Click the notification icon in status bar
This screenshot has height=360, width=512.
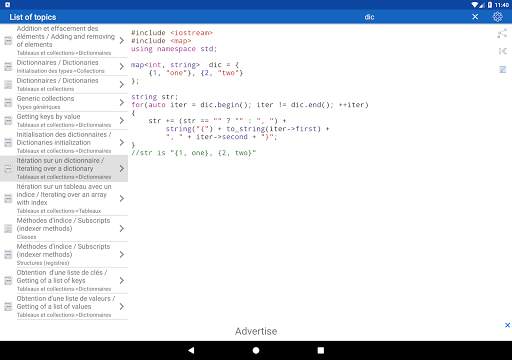[x=7, y=5]
